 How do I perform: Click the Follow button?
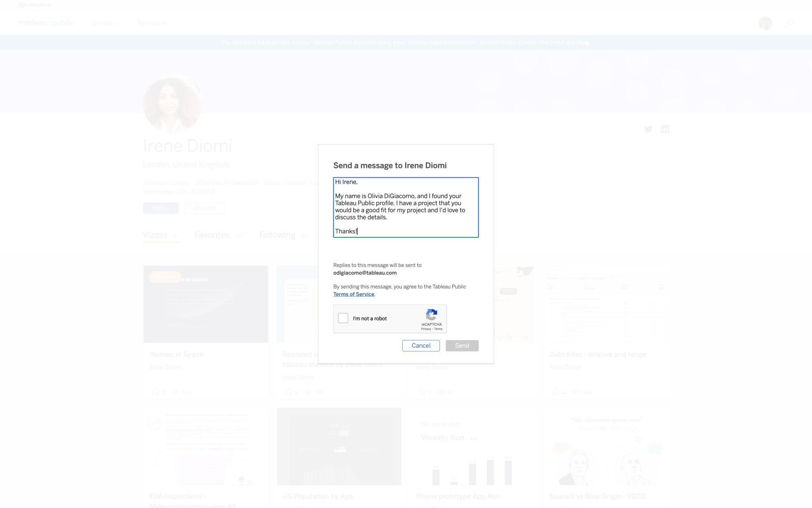pos(160,208)
